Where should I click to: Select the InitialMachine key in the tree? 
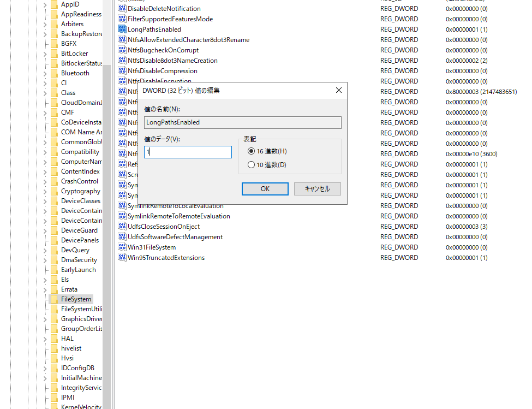[x=81, y=378]
